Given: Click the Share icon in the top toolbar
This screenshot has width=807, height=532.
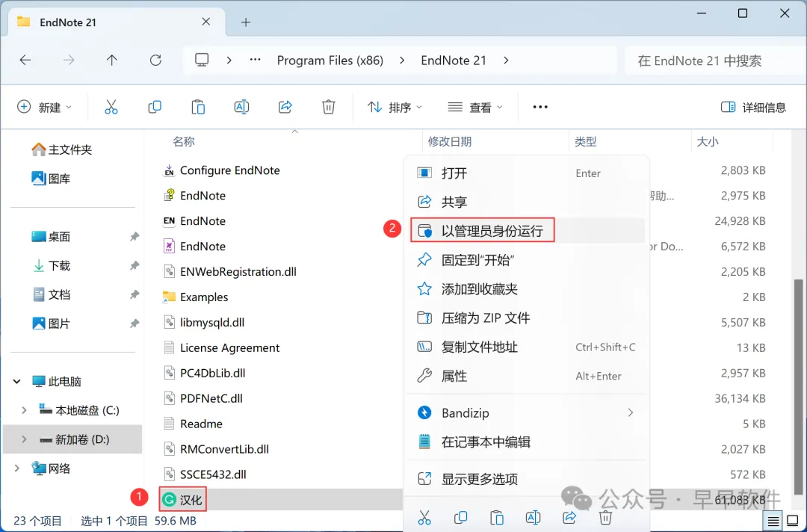Looking at the screenshot, I should (285, 107).
